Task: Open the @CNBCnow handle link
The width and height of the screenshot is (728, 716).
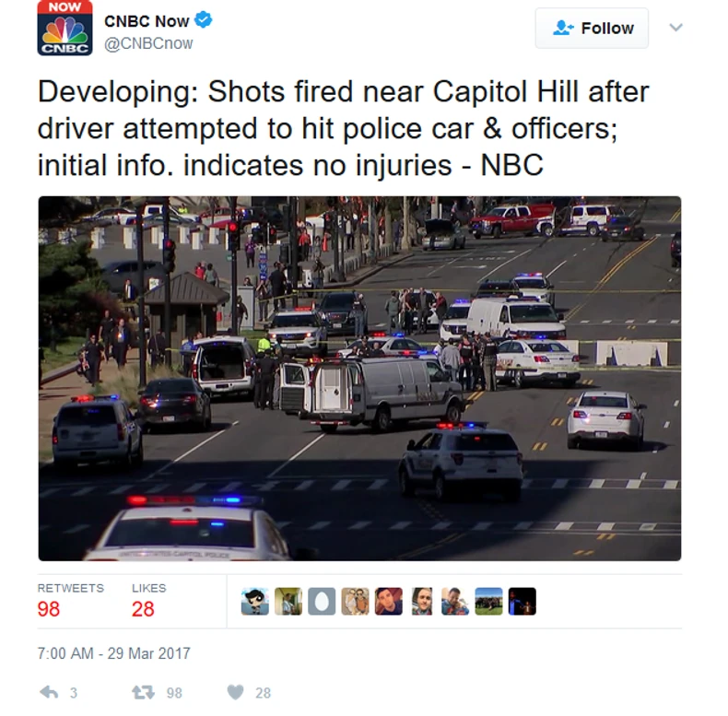Action: tap(148, 43)
